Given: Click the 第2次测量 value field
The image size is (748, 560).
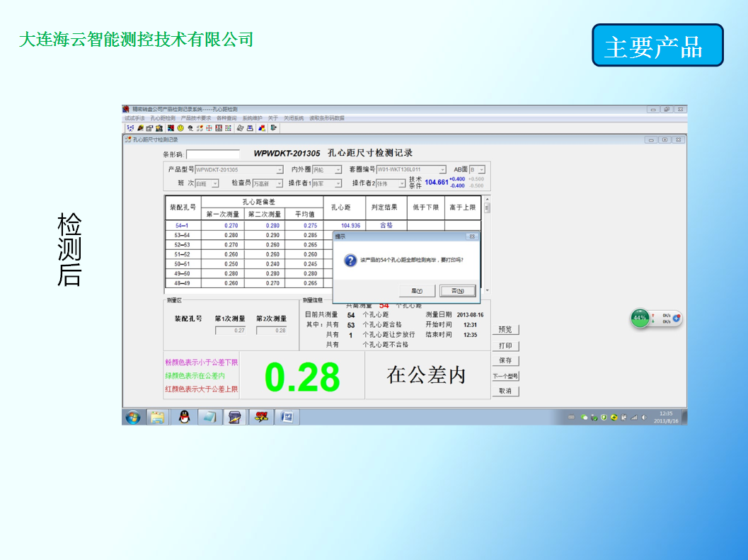Looking at the screenshot, I should tap(272, 331).
